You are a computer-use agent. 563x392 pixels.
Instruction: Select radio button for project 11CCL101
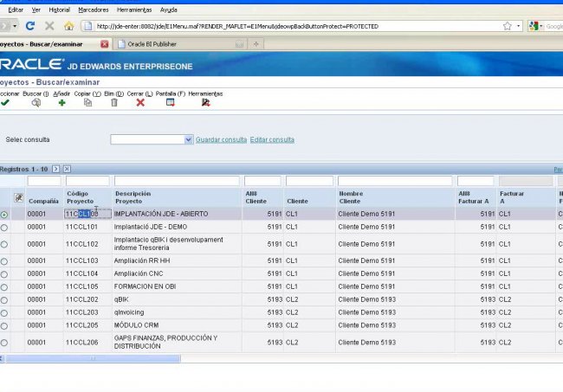[x=4, y=228]
